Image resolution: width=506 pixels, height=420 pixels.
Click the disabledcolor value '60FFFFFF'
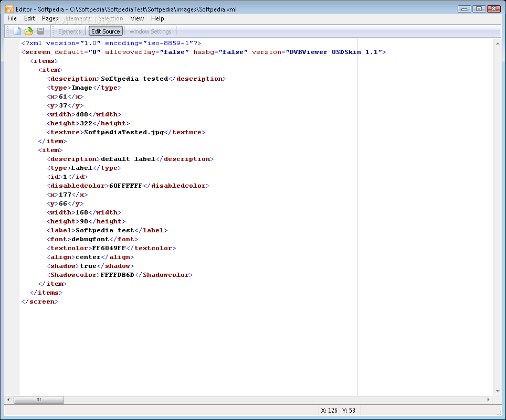126,186
